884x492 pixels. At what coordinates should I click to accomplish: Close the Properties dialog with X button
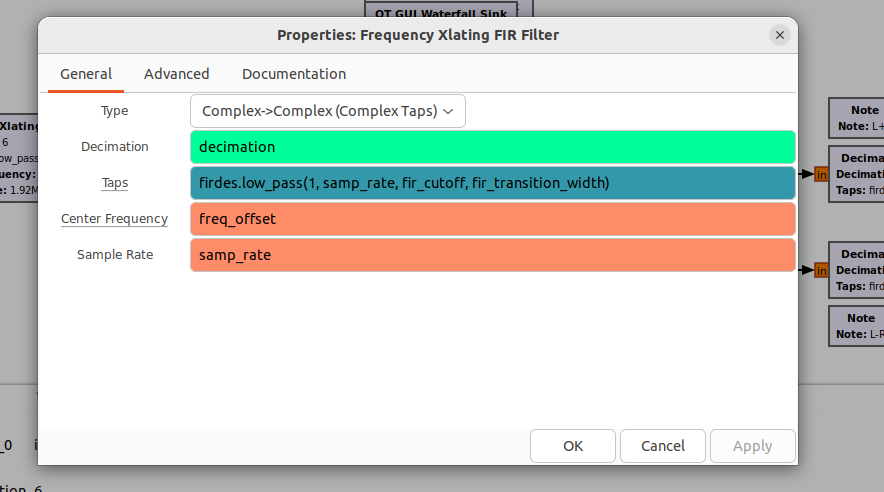click(780, 35)
